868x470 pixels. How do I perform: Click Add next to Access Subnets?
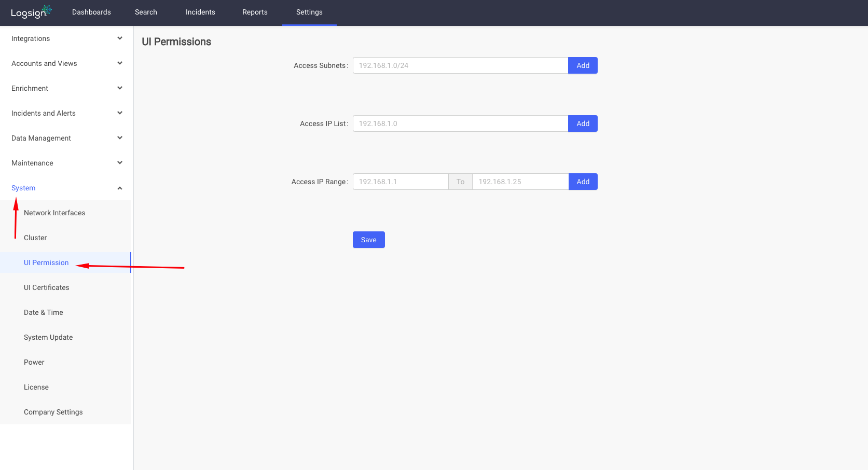tap(583, 65)
